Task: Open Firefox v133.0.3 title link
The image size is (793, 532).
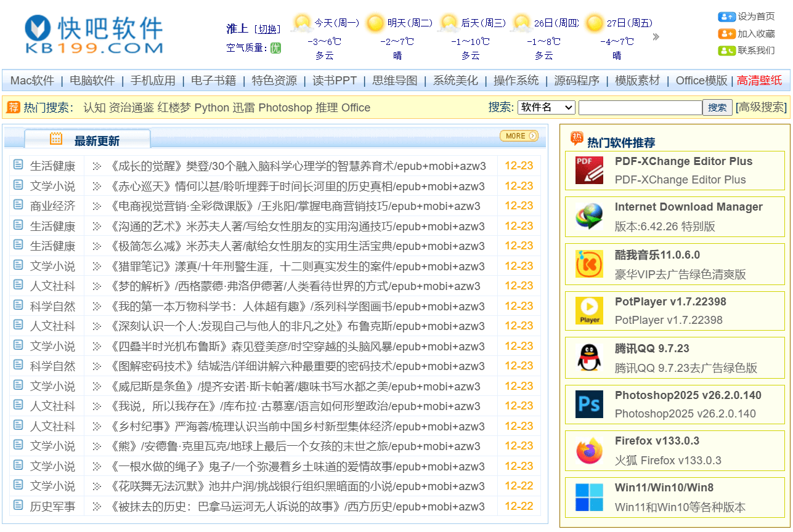Action: tap(657, 441)
